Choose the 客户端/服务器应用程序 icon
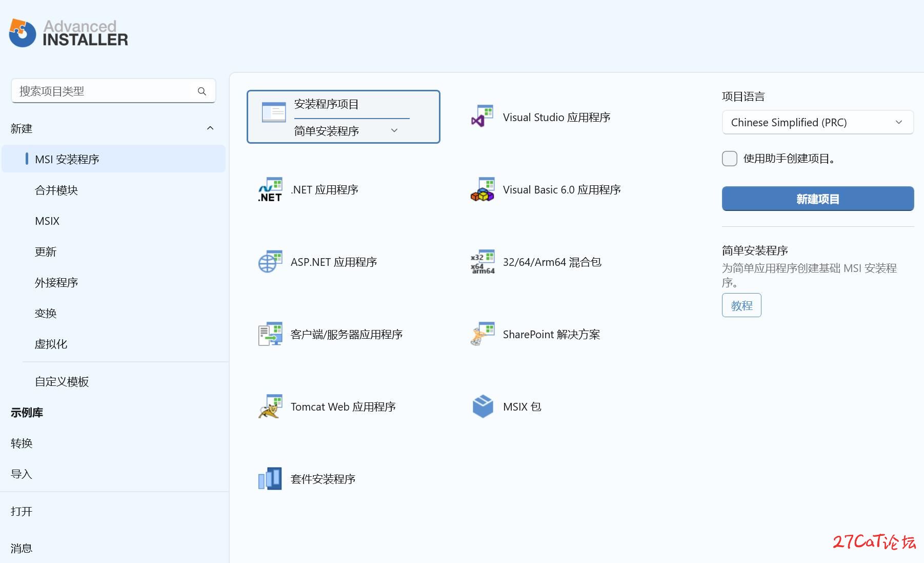This screenshot has width=924, height=563. pos(270,334)
